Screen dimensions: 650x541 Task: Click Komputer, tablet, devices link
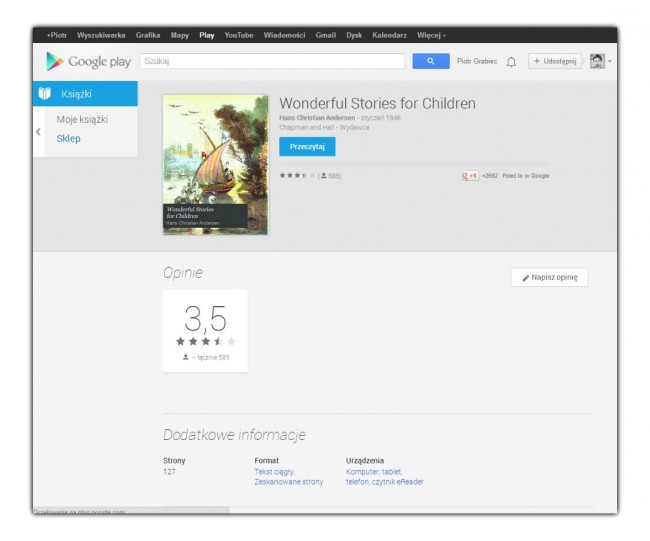pyautogui.click(x=374, y=472)
